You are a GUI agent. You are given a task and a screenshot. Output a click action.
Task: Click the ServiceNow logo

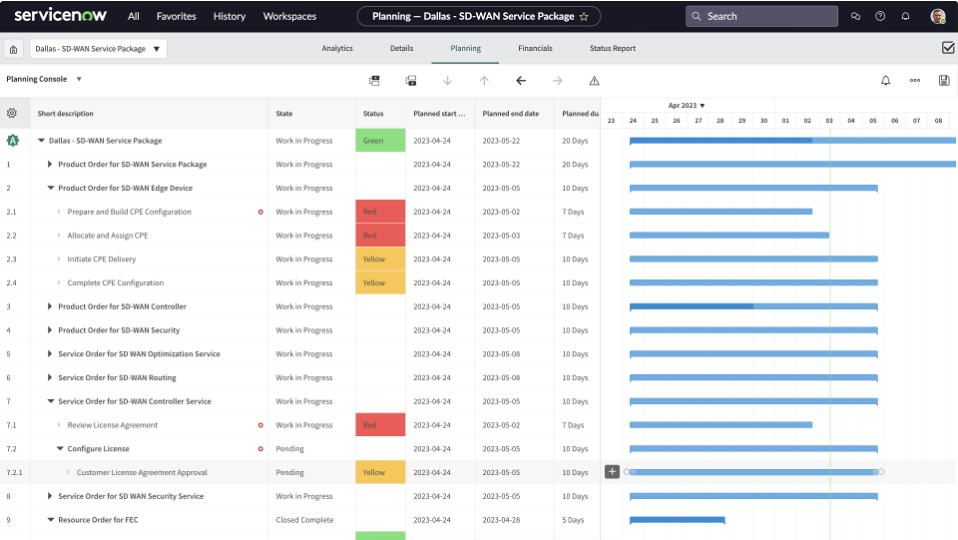tap(60, 15)
